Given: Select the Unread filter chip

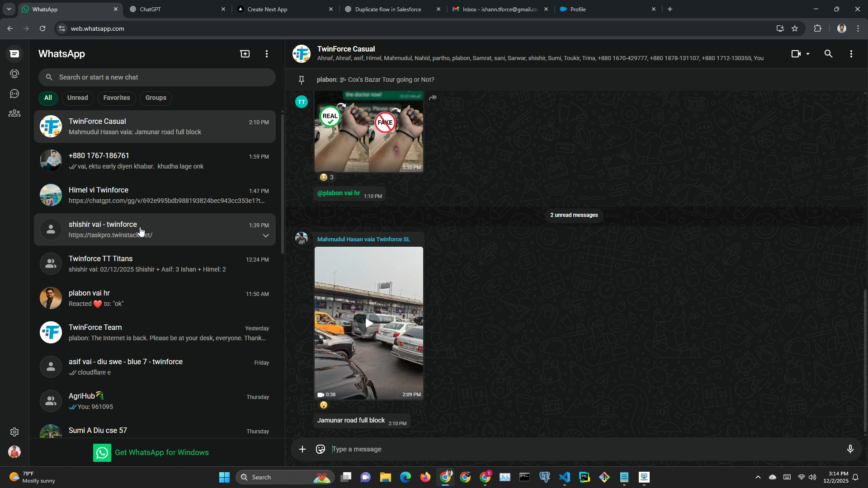Looking at the screenshot, I should tap(78, 98).
